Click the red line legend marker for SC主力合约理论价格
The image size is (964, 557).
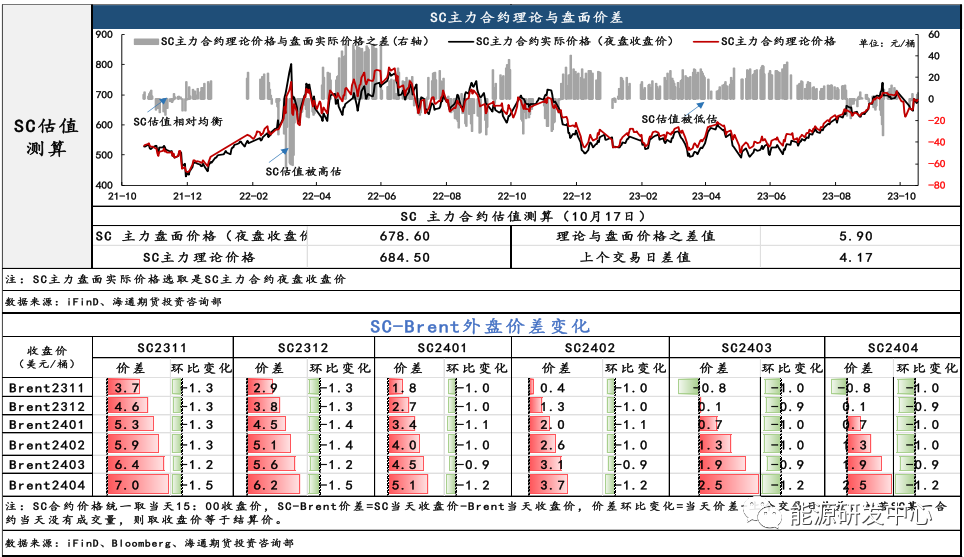pos(706,41)
